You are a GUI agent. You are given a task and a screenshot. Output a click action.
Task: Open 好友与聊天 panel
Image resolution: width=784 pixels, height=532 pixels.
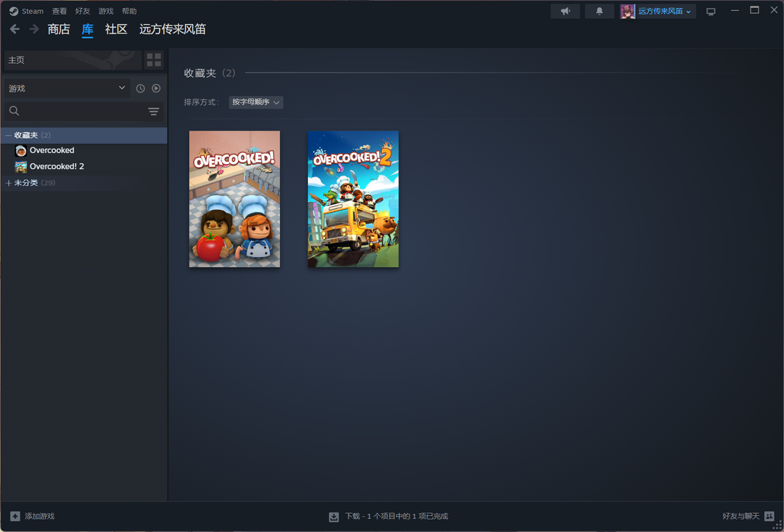point(740,517)
